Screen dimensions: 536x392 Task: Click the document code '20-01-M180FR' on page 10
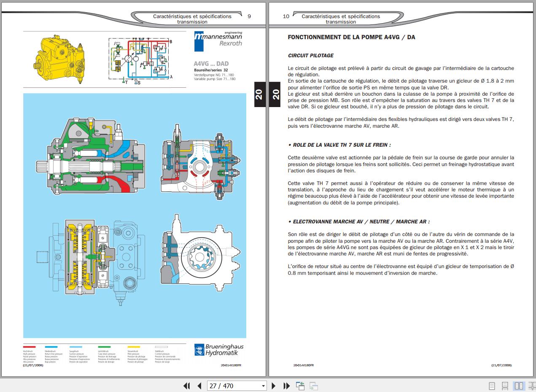pyautogui.click(x=304, y=365)
